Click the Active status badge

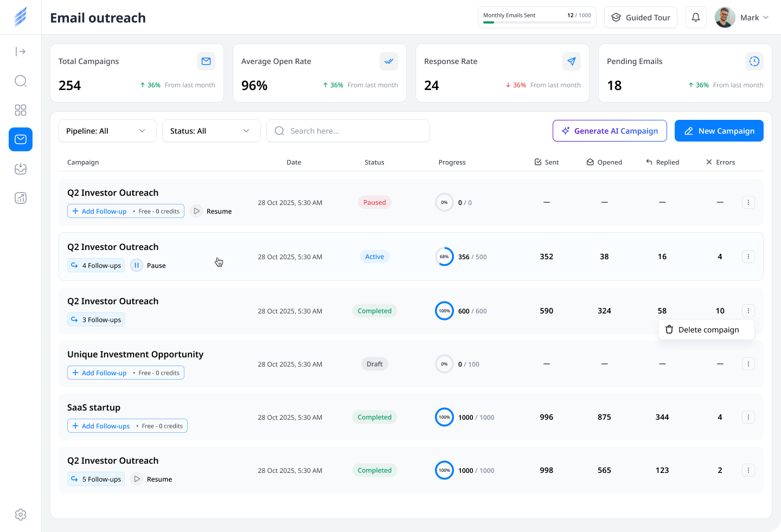pyautogui.click(x=375, y=257)
